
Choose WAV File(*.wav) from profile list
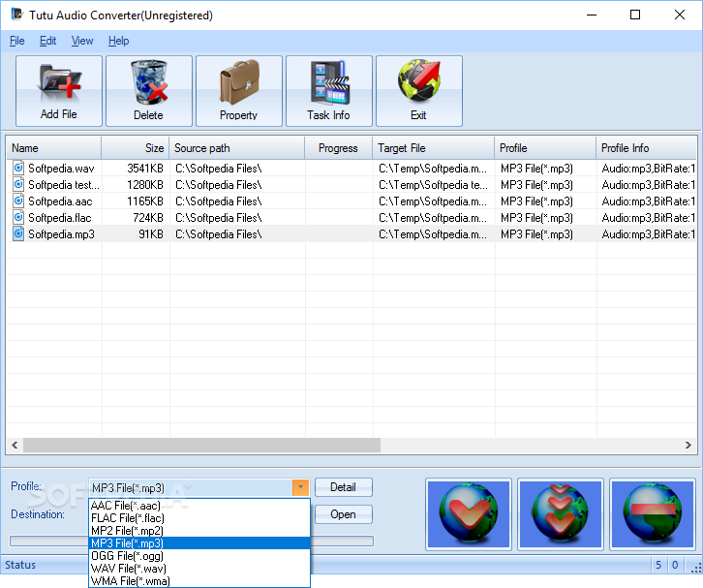pyautogui.click(x=199, y=569)
